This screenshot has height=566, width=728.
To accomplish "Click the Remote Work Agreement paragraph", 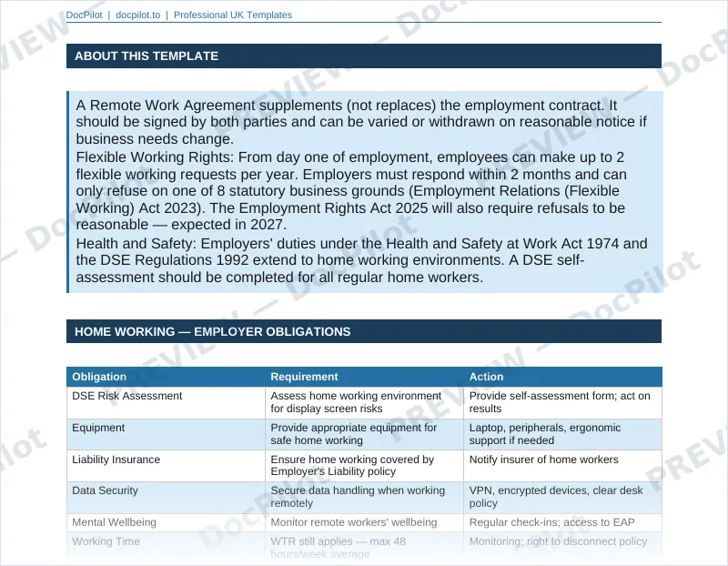I will pos(361,122).
